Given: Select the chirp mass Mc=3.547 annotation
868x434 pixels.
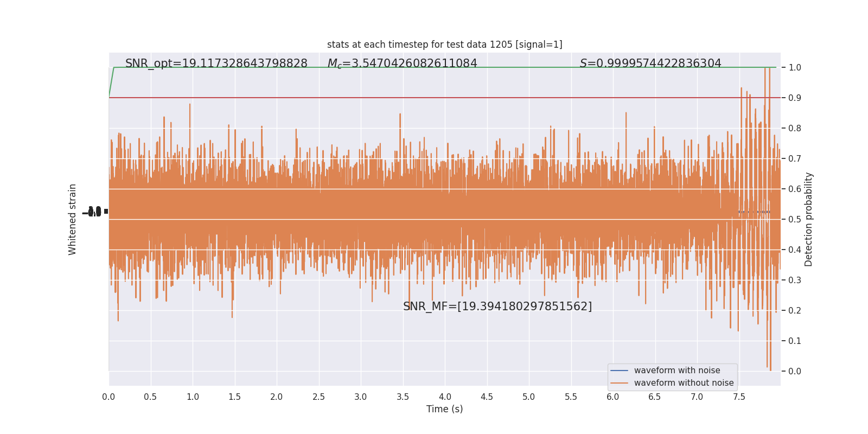Looking at the screenshot, I should (x=402, y=63).
